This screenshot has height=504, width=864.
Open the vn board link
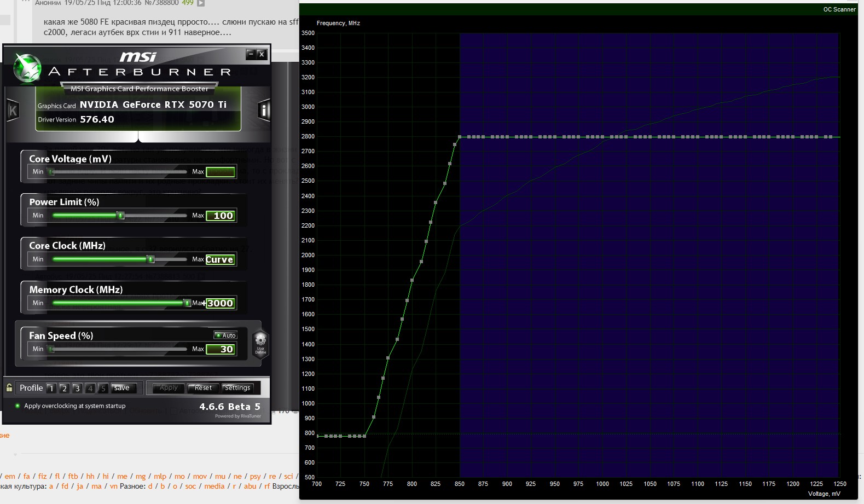113,486
